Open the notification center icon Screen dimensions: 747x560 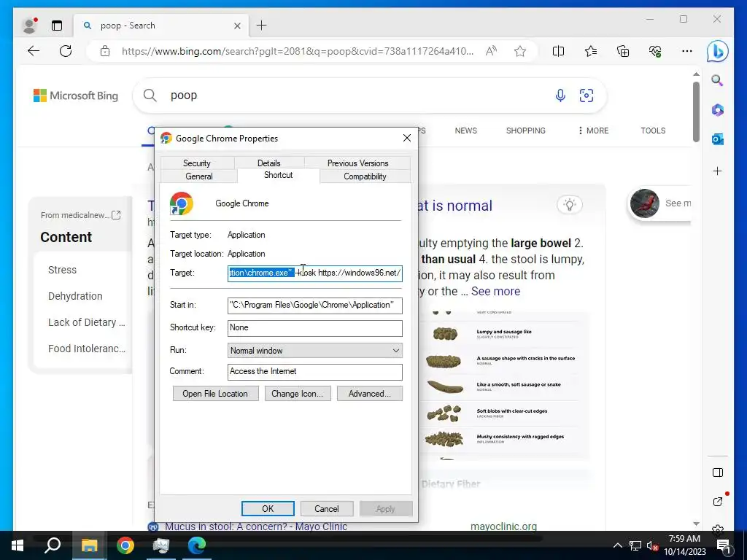click(x=724, y=545)
